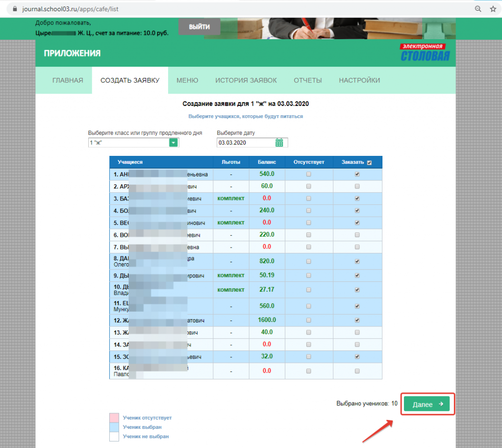Click the ВЫЙТИ button
Viewport: 502px width, 448px height.
(199, 27)
